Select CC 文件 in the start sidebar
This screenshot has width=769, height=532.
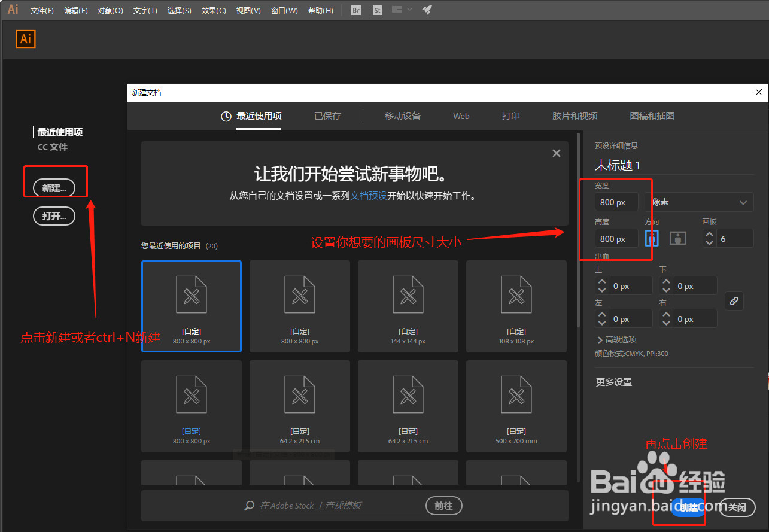[53, 147]
